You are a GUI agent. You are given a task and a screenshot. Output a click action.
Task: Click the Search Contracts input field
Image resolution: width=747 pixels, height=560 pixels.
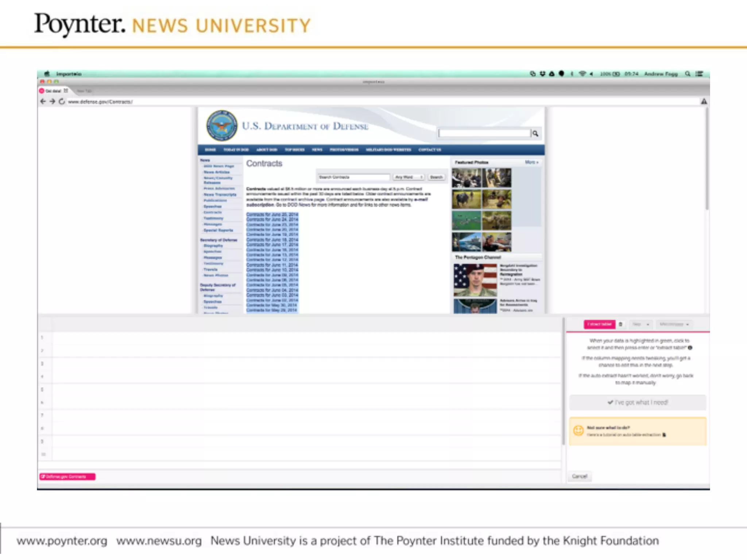353,177
